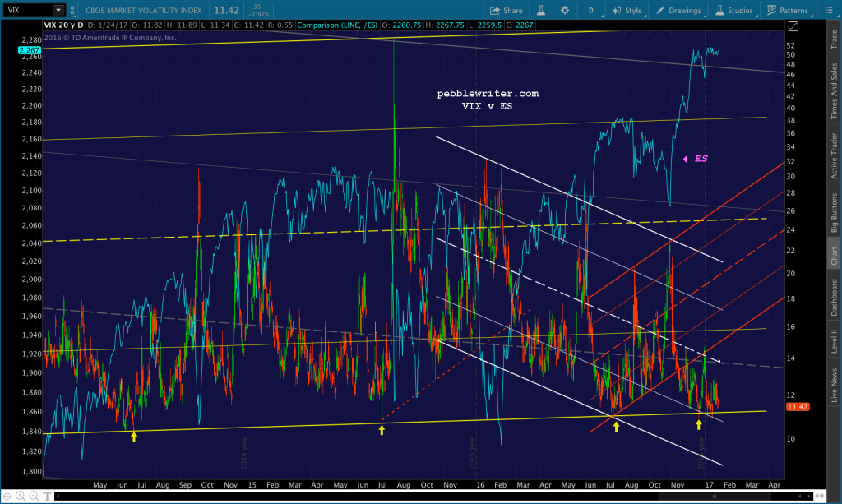This screenshot has width=842, height=504.
Task: Click the R: 0.55 range value
Action: pyautogui.click(x=280, y=25)
